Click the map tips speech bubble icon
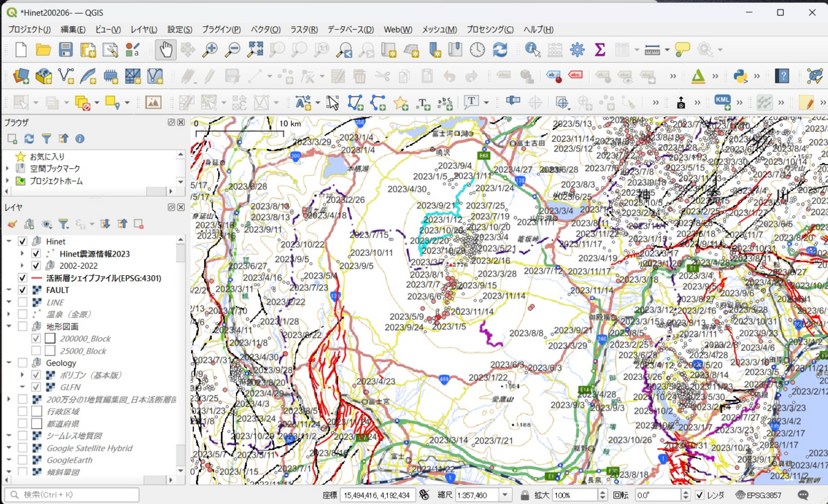This screenshot has height=504, width=828. (682, 50)
